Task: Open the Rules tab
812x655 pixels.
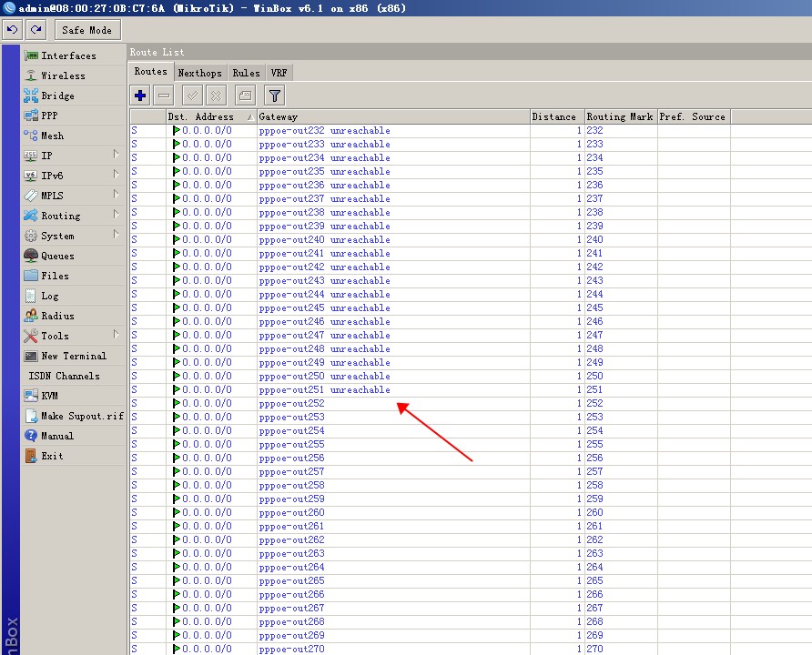Action: [x=246, y=73]
